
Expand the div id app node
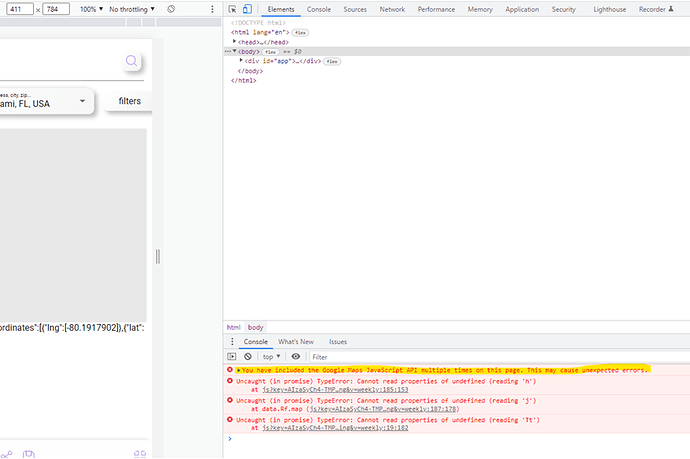tap(241, 61)
